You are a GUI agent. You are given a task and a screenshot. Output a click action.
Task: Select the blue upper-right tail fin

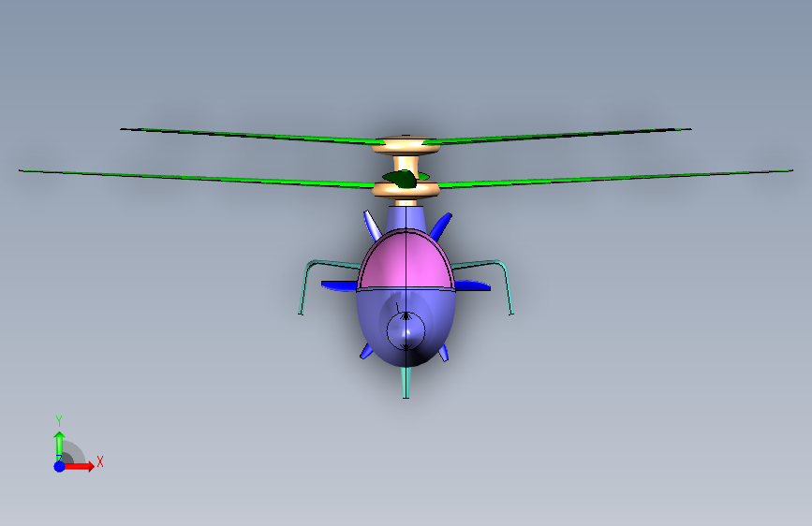pyautogui.click(x=441, y=226)
